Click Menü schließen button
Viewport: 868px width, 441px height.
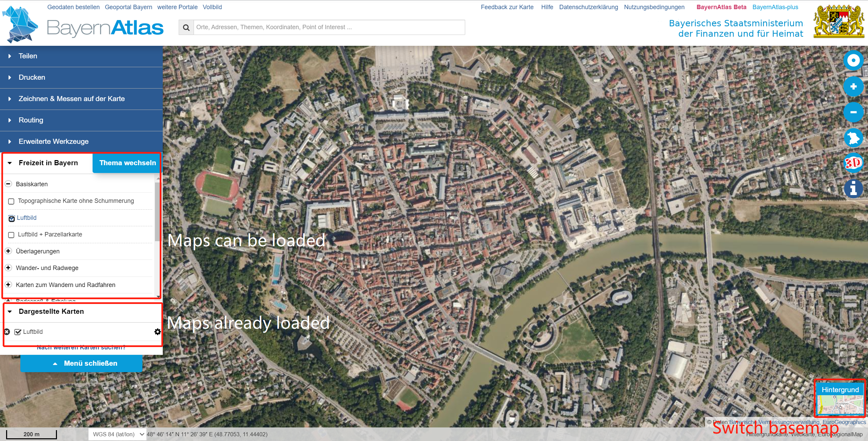[81, 364]
